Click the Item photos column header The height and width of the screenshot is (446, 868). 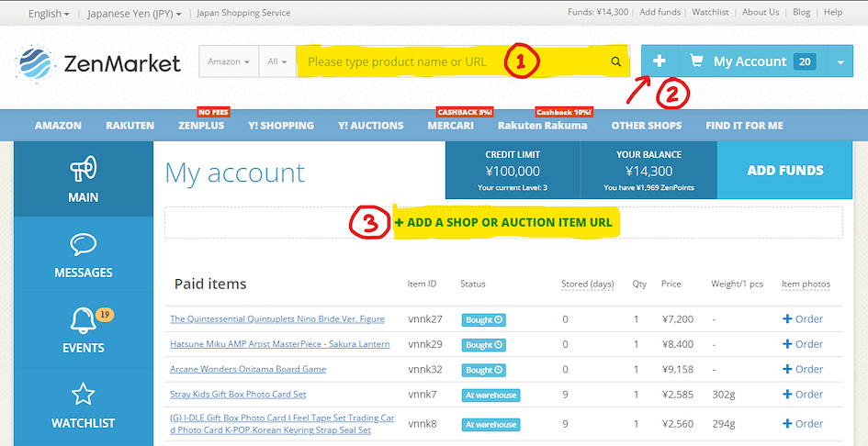click(806, 284)
